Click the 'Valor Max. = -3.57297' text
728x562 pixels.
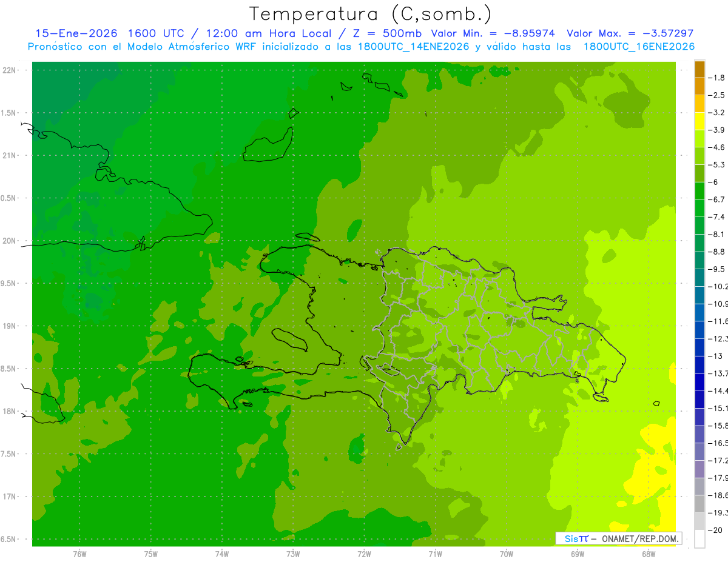(x=630, y=33)
